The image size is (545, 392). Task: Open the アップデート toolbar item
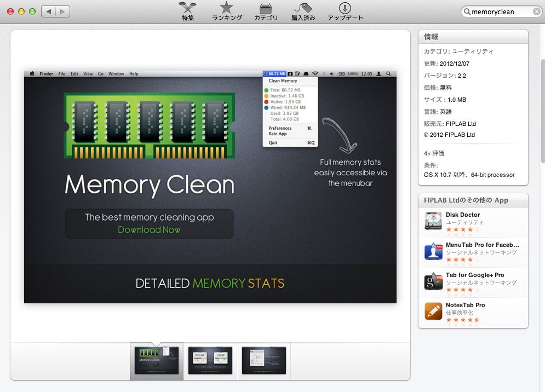(345, 11)
